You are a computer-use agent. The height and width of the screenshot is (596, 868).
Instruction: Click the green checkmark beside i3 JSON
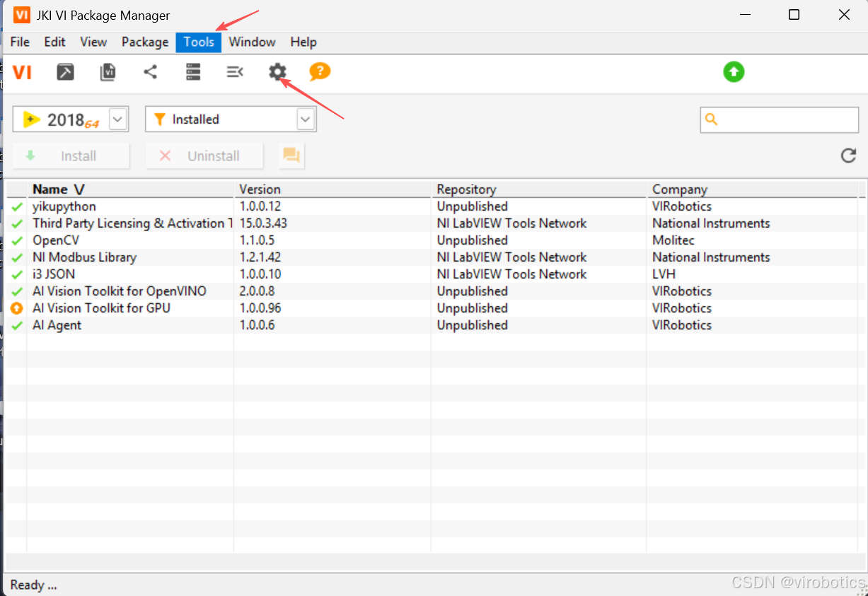pyautogui.click(x=17, y=275)
